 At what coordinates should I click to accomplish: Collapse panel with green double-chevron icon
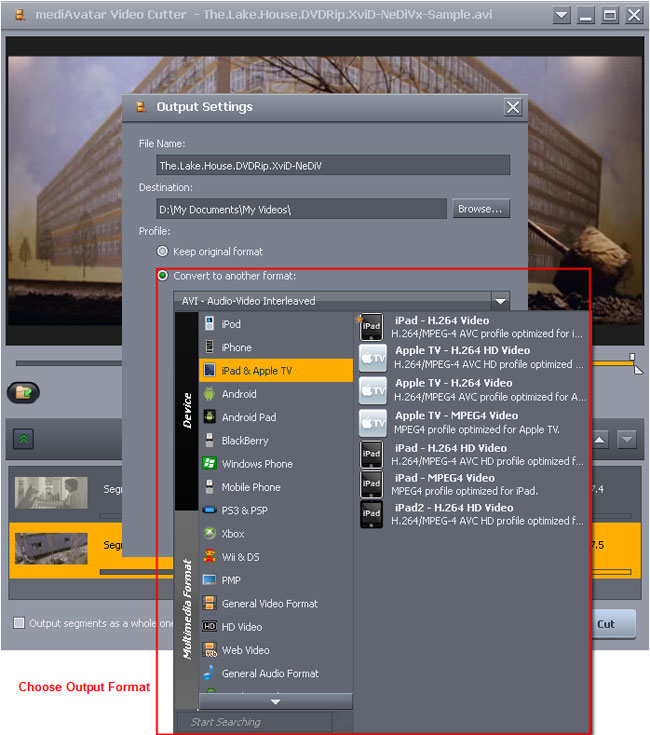tap(23, 439)
